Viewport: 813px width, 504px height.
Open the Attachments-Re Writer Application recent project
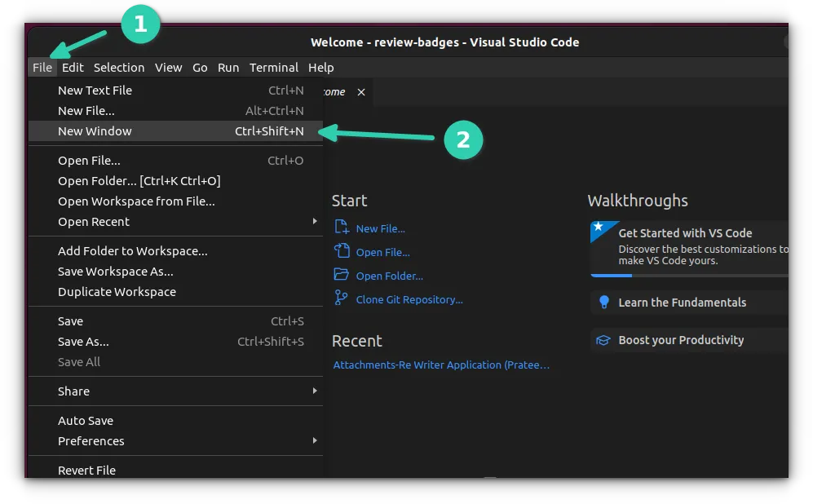pyautogui.click(x=441, y=365)
